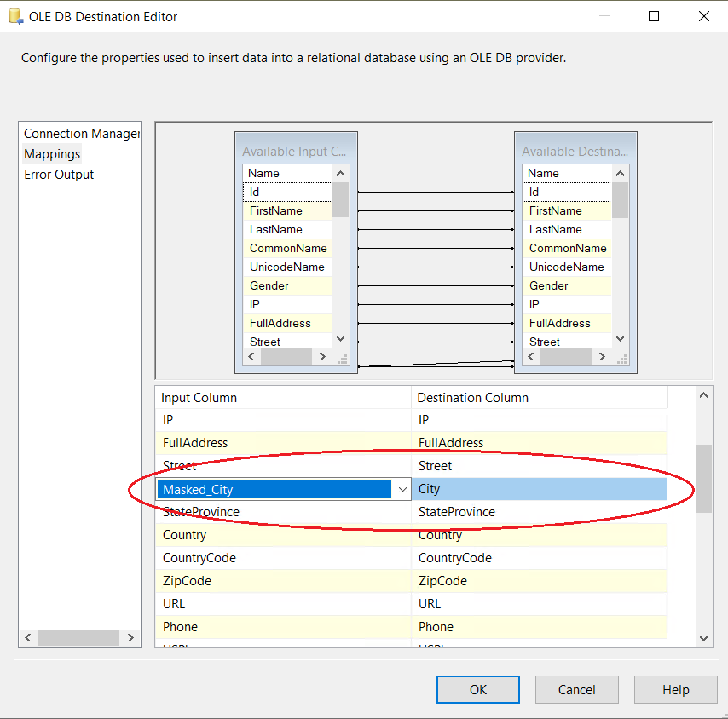Click the Cancel button

pyautogui.click(x=577, y=689)
